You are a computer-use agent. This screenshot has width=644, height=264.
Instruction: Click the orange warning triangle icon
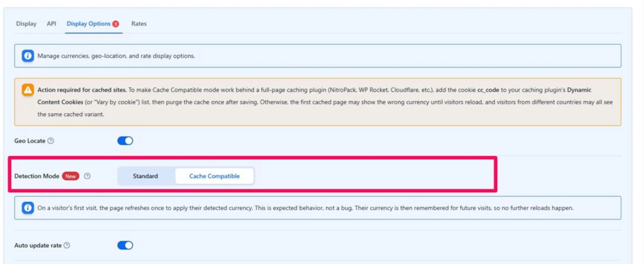coord(28,90)
